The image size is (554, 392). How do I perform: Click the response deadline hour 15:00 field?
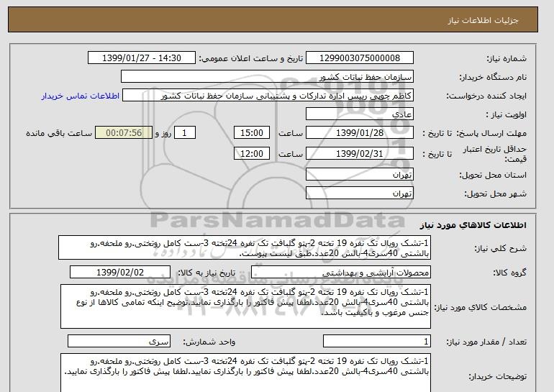(x=253, y=133)
